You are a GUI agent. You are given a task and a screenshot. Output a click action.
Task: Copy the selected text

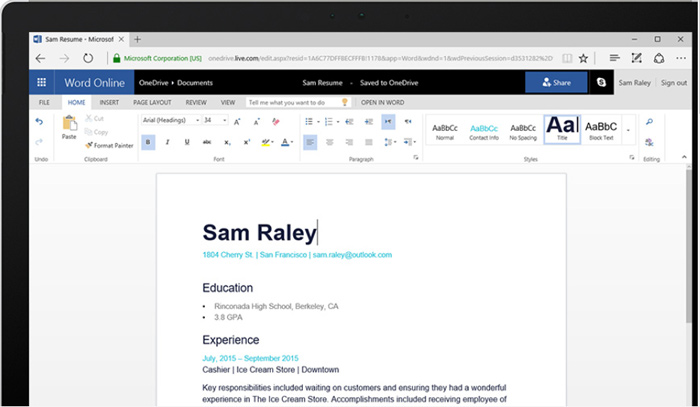pyautogui.click(x=96, y=132)
